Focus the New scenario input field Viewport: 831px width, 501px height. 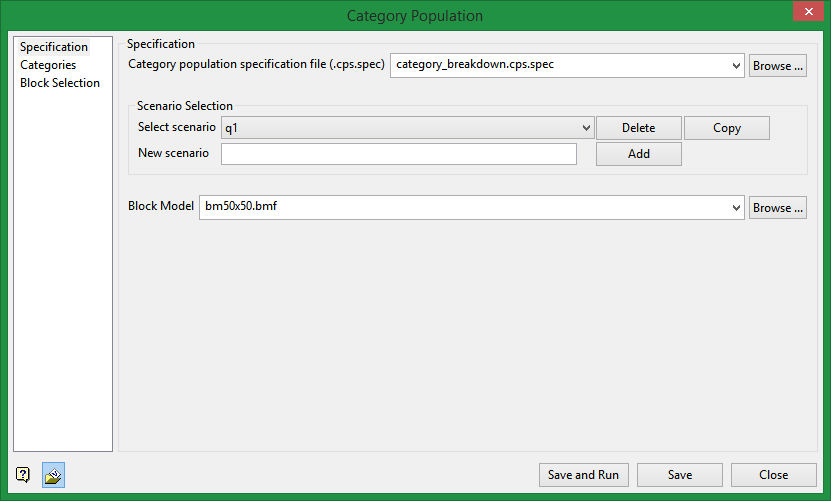pos(399,154)
